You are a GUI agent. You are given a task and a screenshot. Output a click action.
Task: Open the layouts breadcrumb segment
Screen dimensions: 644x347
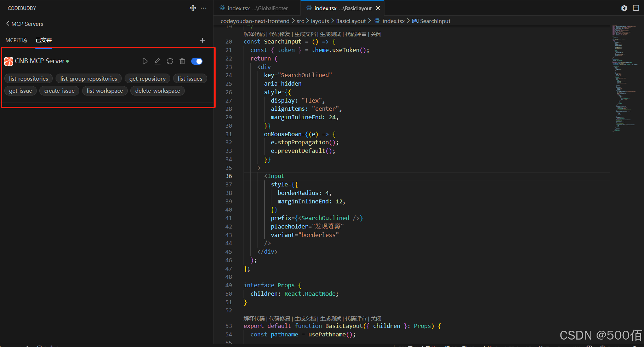[320, 21]
